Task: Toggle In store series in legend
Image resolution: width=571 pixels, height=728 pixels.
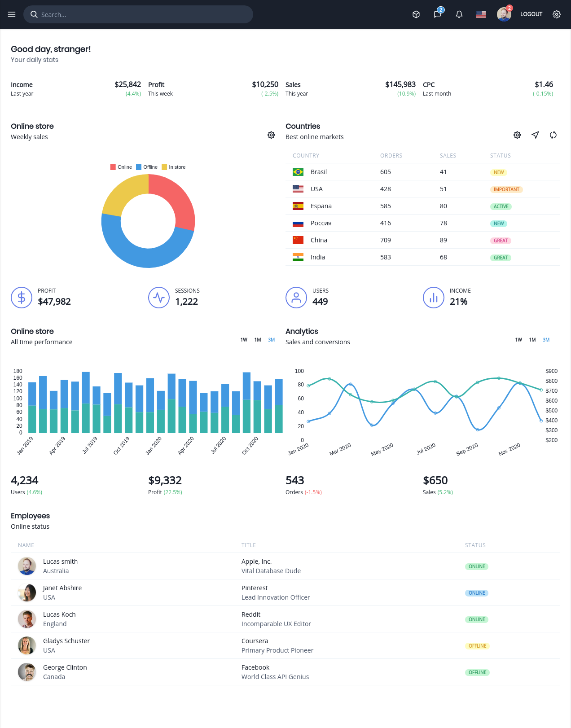Action: (x=173, y=167)
